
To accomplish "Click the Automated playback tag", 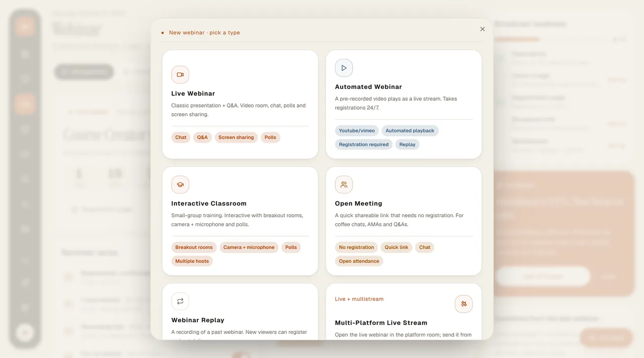I will [x=410, y=131].
